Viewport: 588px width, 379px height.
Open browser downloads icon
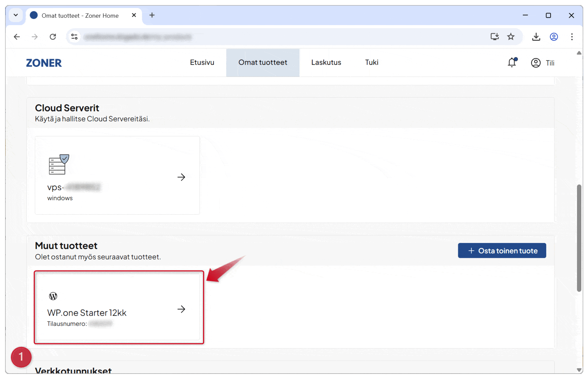(536, 37)
